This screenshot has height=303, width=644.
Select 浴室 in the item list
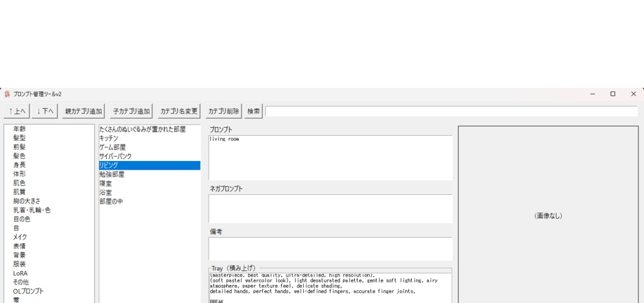pyautogui.click(x=150, y=192)
